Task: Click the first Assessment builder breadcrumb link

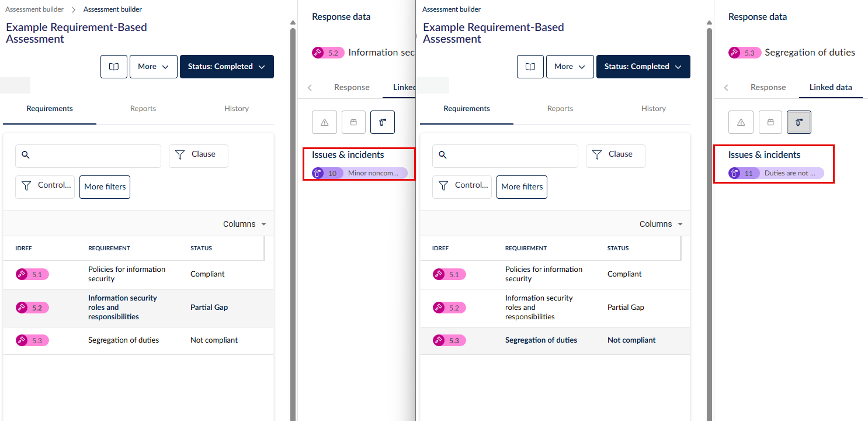Action: coord(34,9)
